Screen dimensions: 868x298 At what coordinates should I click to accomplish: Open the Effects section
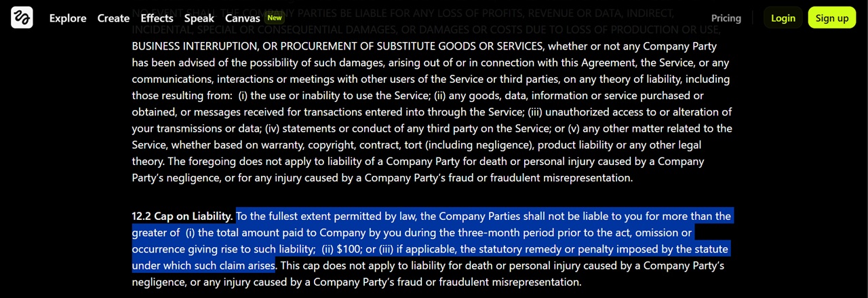(x=157, y=18)
